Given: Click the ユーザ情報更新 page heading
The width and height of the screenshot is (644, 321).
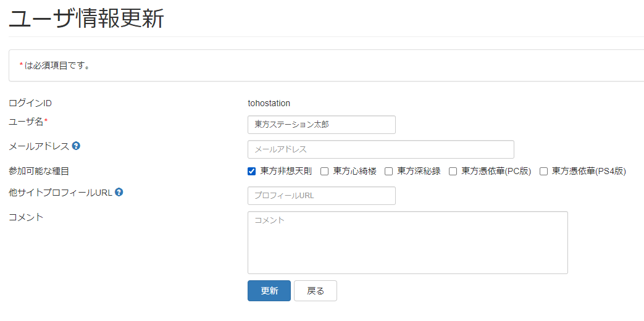Looking at the screenshot, I should point(86,19).
